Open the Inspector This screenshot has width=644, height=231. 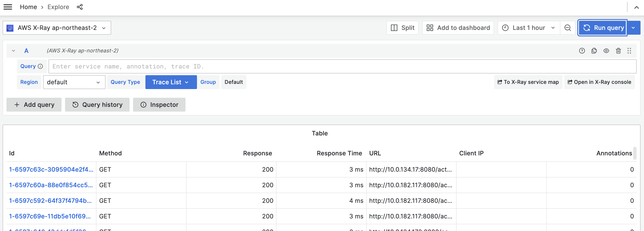pos(159,105)
